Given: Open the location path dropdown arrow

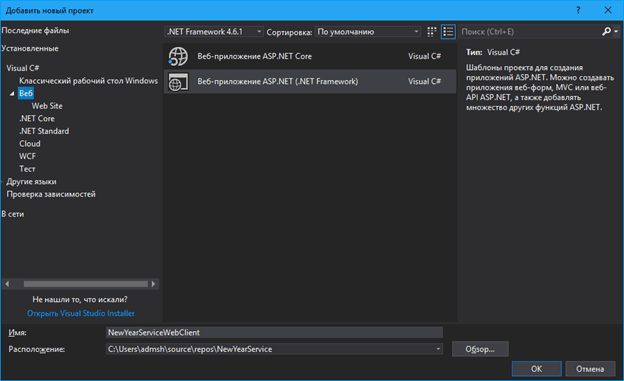Looking at the screenshot, I should point(438,349).
